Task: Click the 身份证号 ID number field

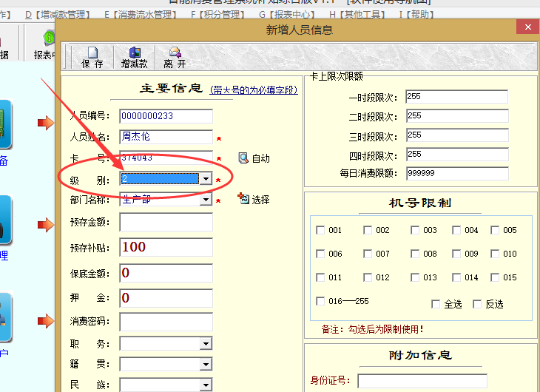Action: 422,381
